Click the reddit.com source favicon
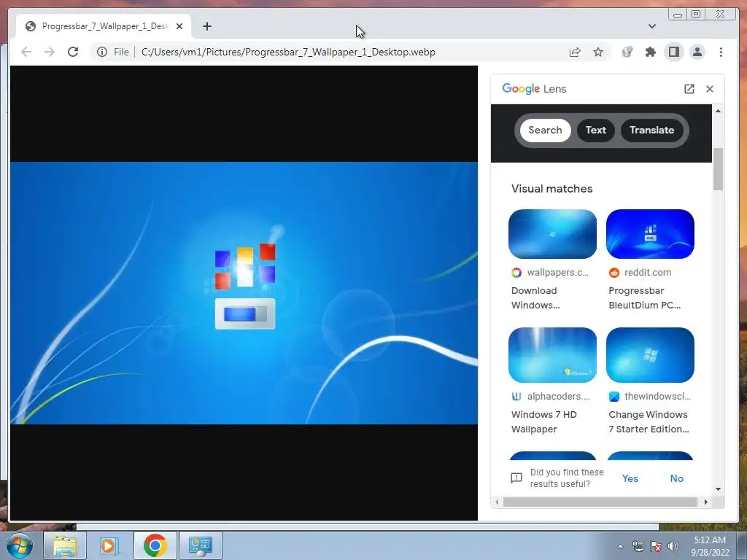Image resolution: width=747 pixels, height=560 pixels. coord(614,273)
